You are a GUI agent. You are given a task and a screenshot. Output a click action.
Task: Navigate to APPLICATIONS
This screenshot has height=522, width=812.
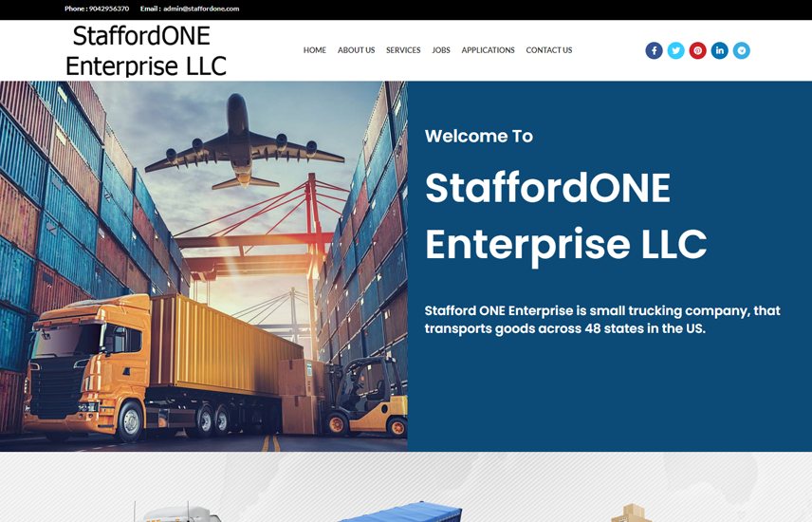pos(488,50)
